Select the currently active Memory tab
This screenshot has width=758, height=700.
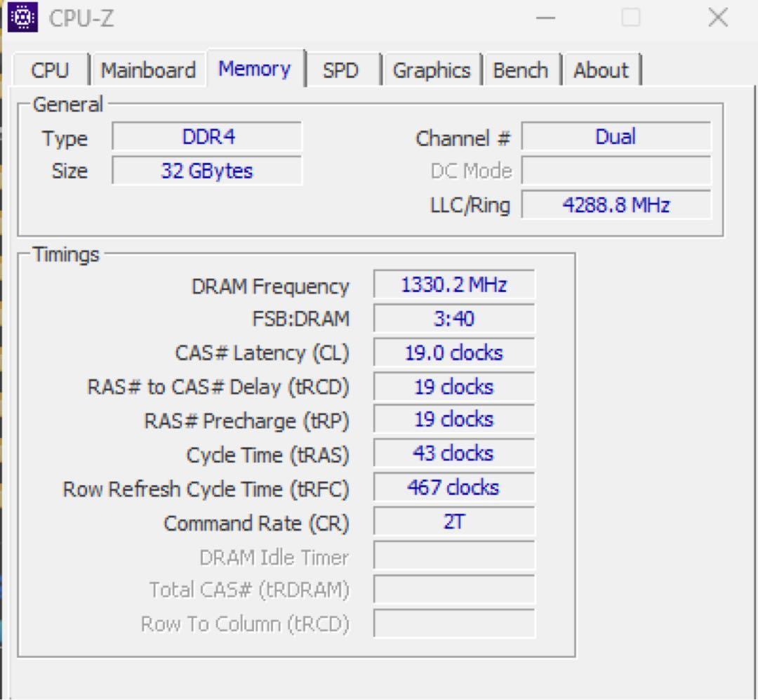pyautogui.click(x=255, y=68)
